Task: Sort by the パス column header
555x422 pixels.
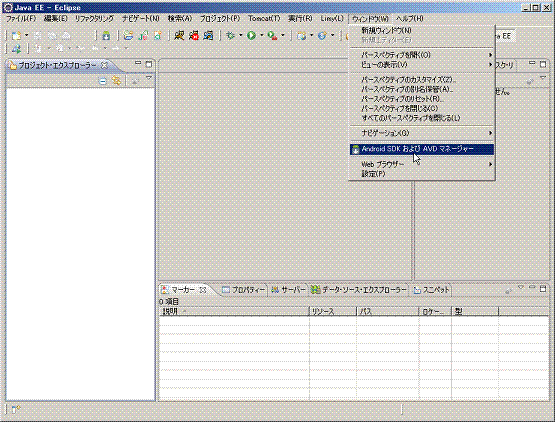Action: tap(388, 312)
